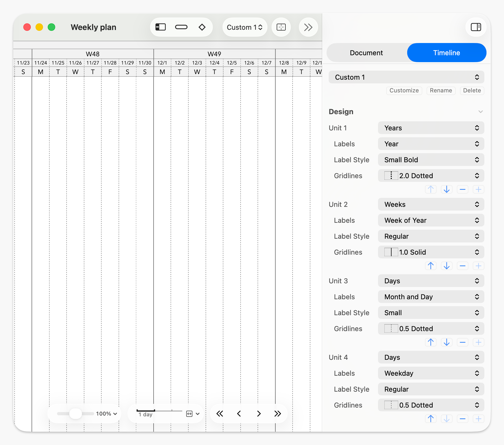Remove Unit 3 with minus button
The image size is (504, 445).
click(462, 342)
